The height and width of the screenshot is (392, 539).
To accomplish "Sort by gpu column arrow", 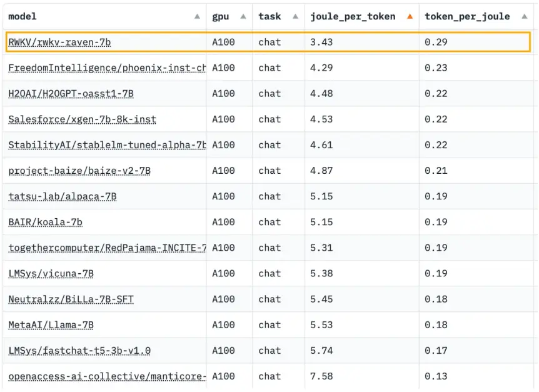I will point(243,16).
